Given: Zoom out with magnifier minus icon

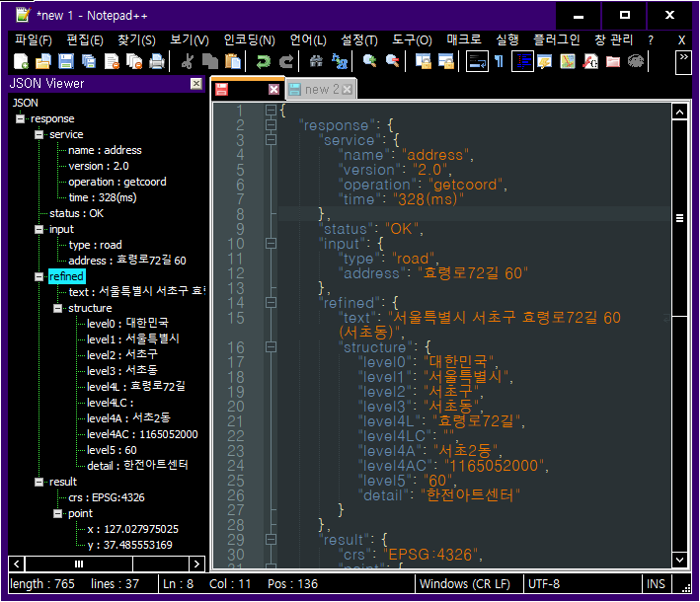Looking at the screenshot, I should pyautogui.click(x=392, y=61).
